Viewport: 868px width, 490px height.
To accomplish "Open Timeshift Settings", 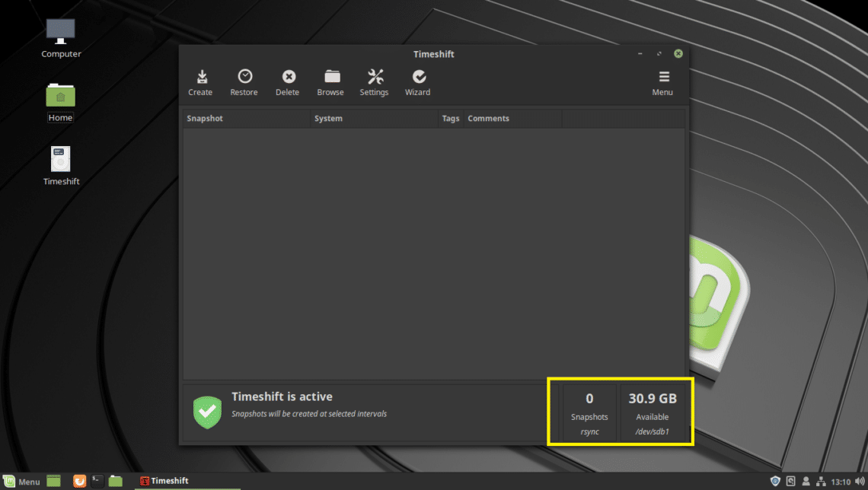I will 374,83.
